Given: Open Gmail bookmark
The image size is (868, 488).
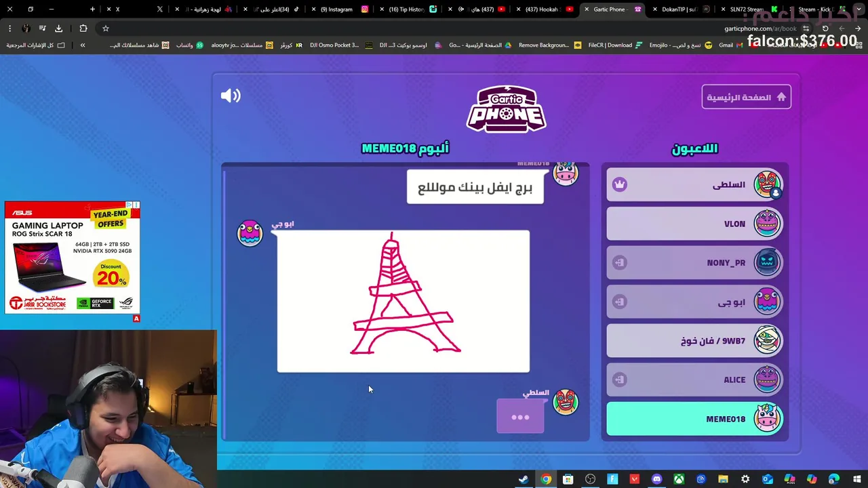Looking at the screenshot, I should pos(731,45).
